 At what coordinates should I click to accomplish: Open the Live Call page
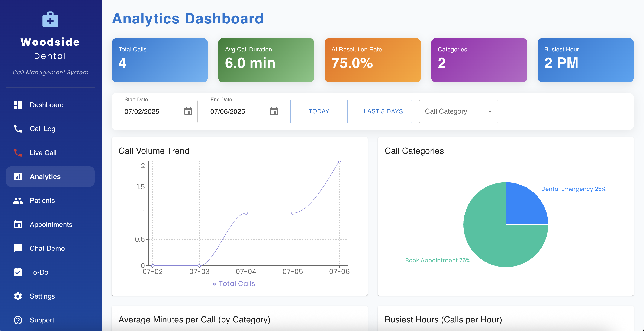(x=50, y=153)
